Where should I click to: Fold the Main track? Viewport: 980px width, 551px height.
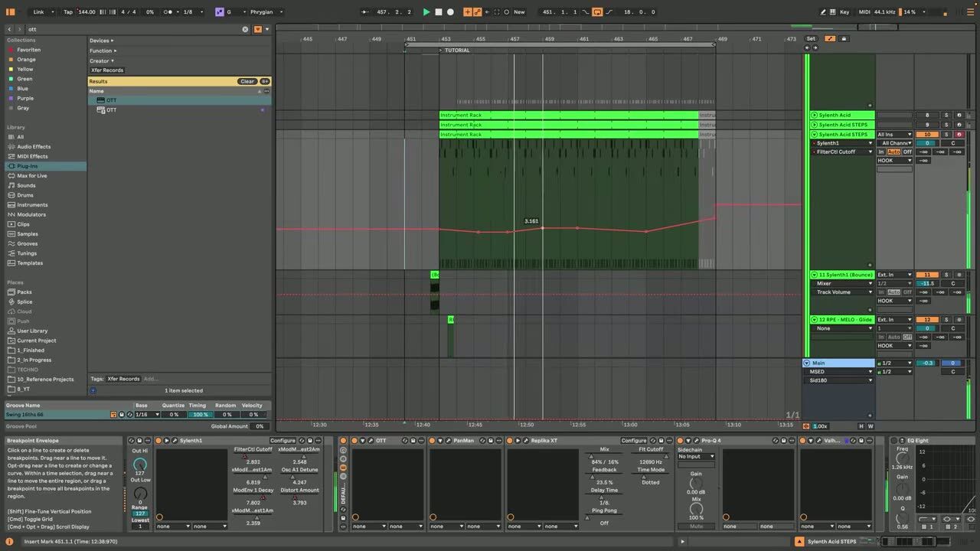click(x=807, y=363)
